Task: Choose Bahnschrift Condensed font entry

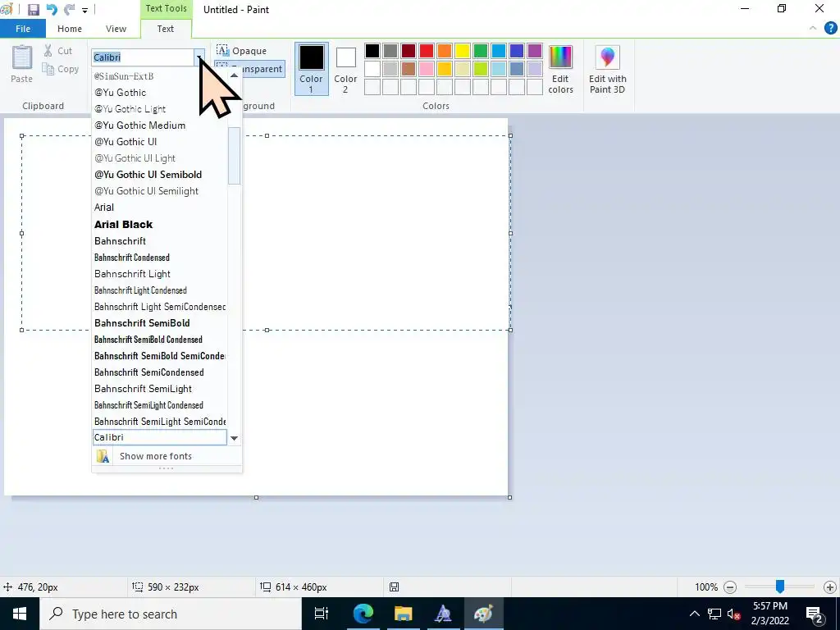Action: pos(159,258)
